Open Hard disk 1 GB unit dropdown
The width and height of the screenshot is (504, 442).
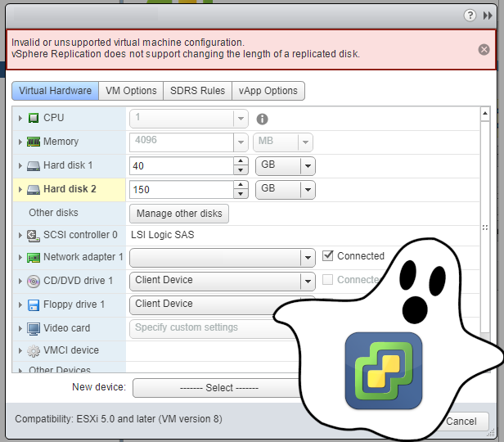coord(286,166)
